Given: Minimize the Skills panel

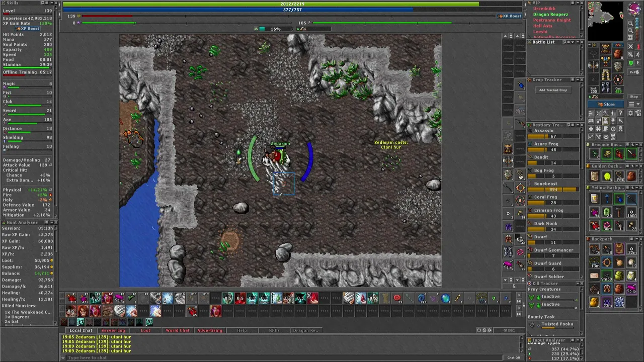Looking at the screenshot, I should pyautogui.click(x=52, y=3).
